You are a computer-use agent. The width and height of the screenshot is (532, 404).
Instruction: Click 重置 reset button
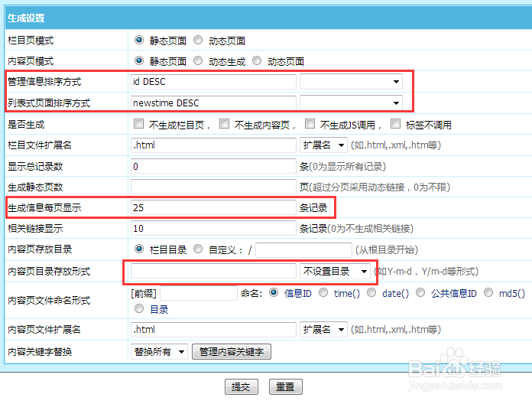coord(285,386)
